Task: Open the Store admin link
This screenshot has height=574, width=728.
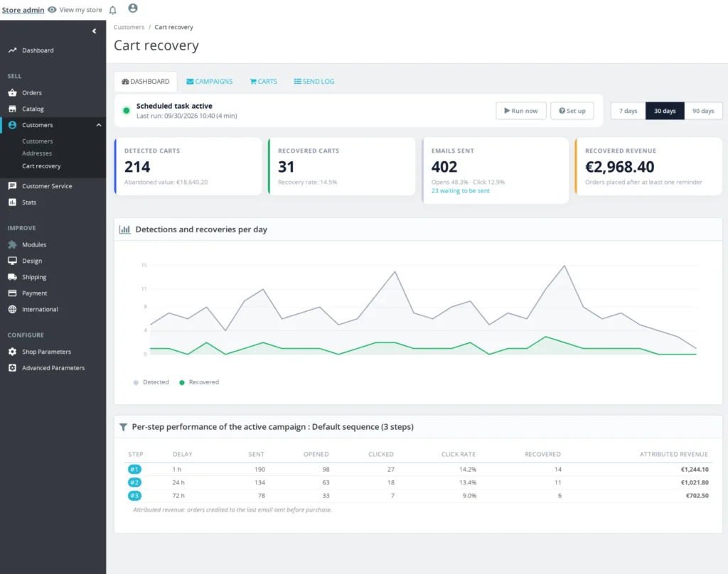Action: tap(23, 10)
